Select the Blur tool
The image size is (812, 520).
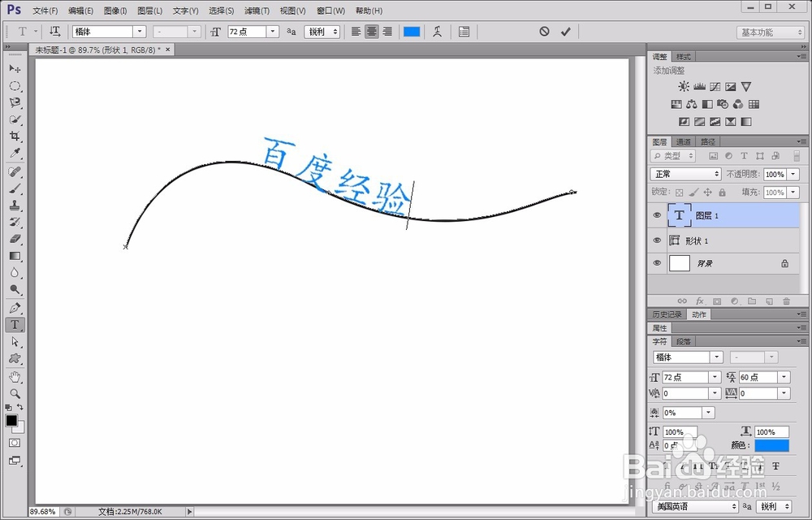click(x=15, y=272)
